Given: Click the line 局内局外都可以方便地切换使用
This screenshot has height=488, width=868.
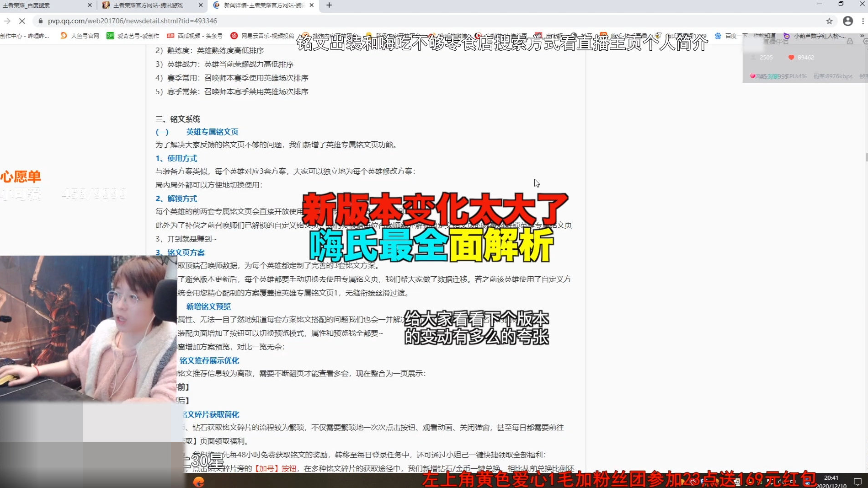Looking at the screenshot, I should coord(209,185).
